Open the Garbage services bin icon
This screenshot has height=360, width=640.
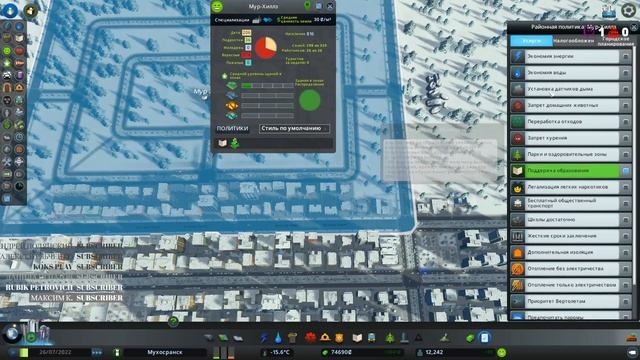[292, 338]
